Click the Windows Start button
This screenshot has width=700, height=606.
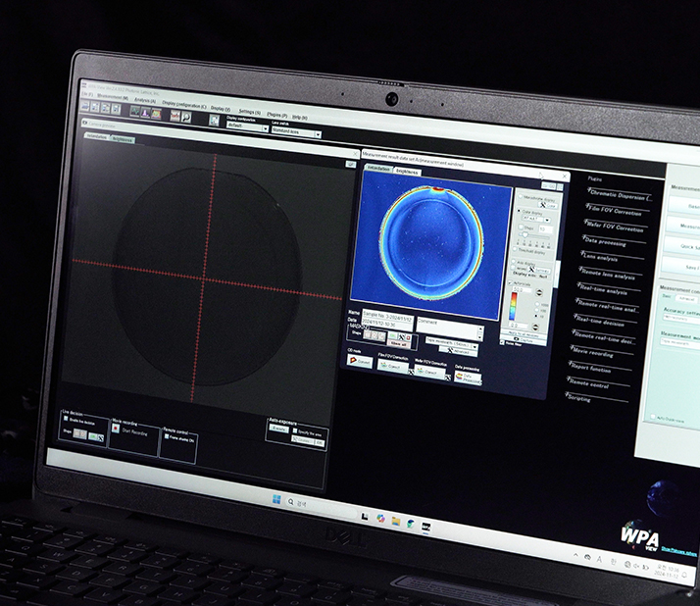pos(276,498)
